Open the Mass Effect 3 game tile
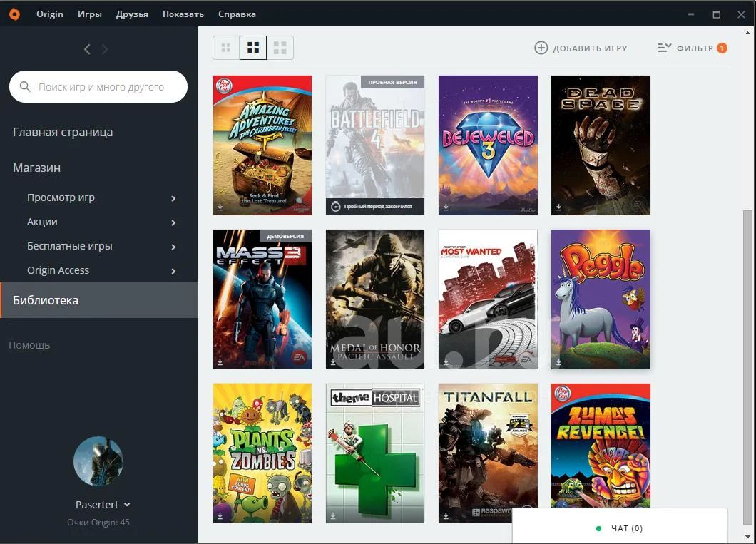 pos(262,299)
